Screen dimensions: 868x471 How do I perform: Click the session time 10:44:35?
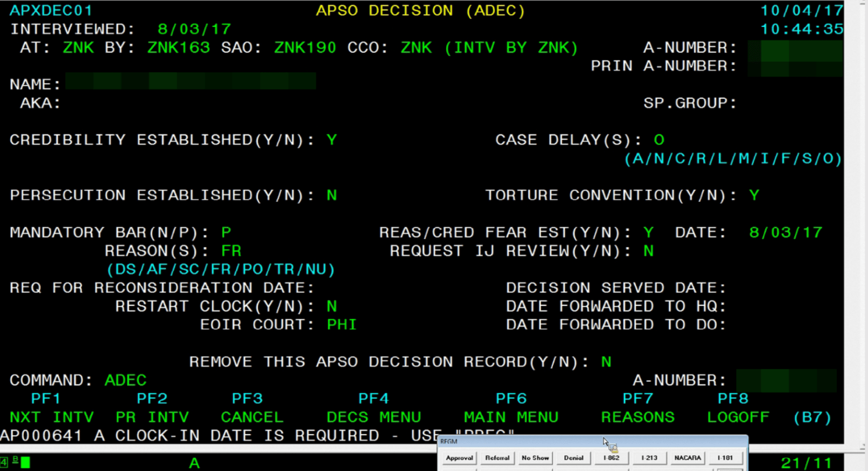coord(802,29)
